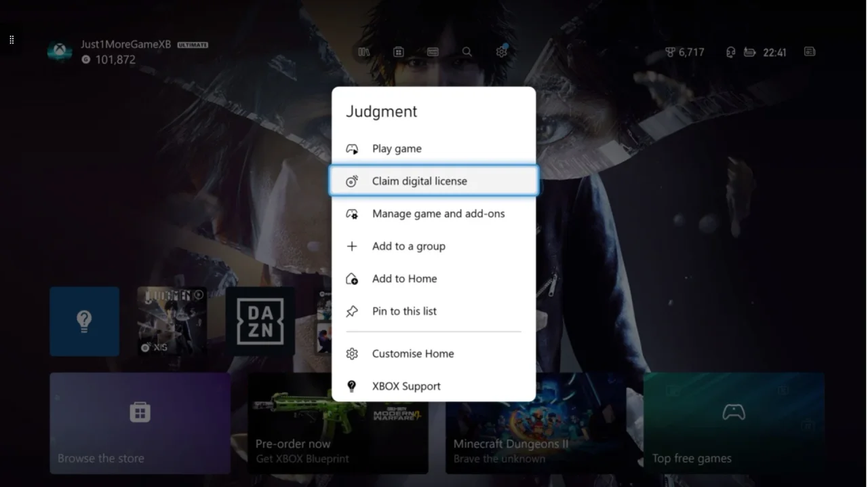Viewport: 868px width, 487px height.
Task: Open the Just1MoreGameXB profile avatar
Action: pyautogui.click(x=60, y=52)
